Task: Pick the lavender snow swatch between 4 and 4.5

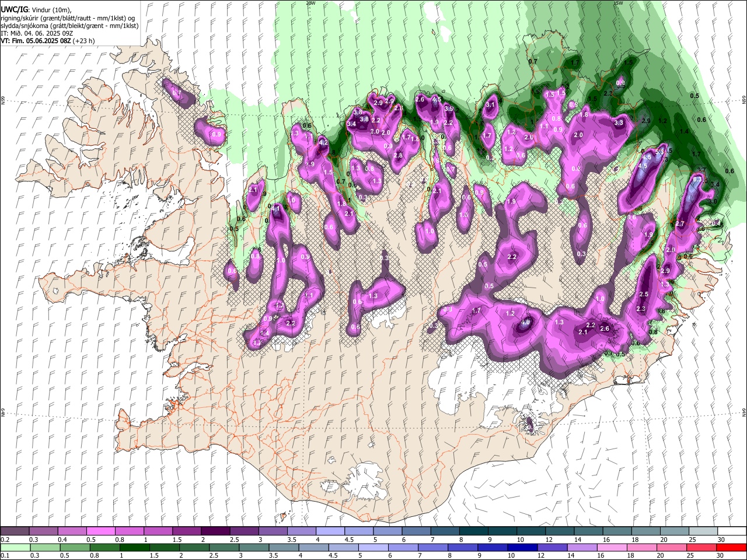Action: click(330, 531)
